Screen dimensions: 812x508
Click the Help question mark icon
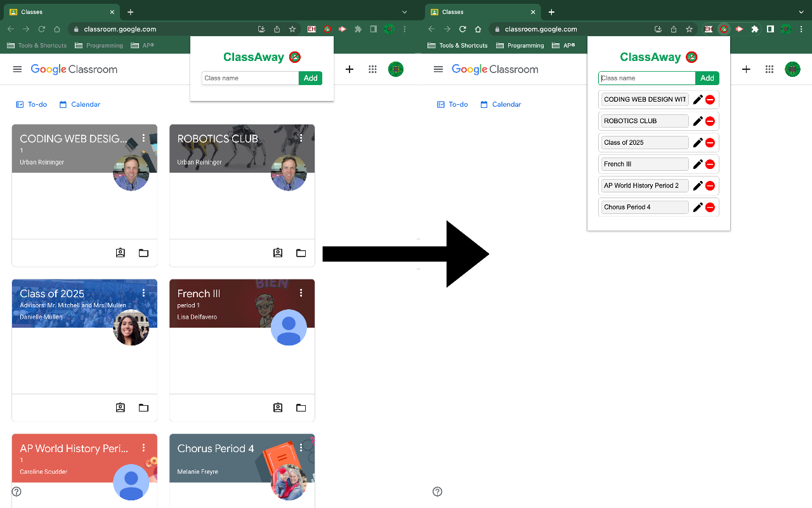[x=16, y=491]
